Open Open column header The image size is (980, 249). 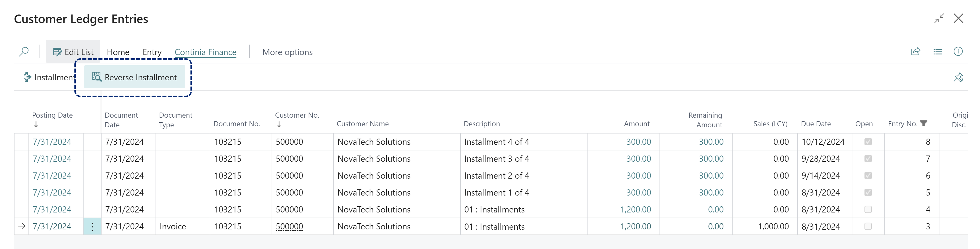[864, 124]
